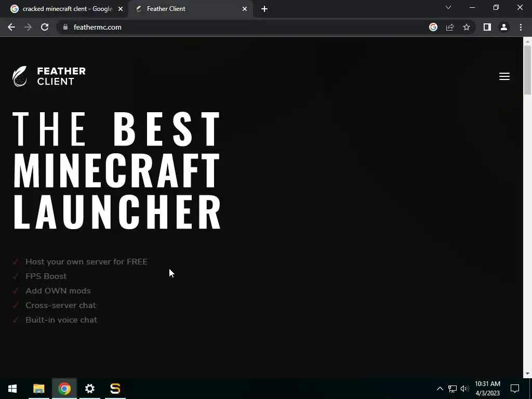Click the scrollbar up arrow

527,41
